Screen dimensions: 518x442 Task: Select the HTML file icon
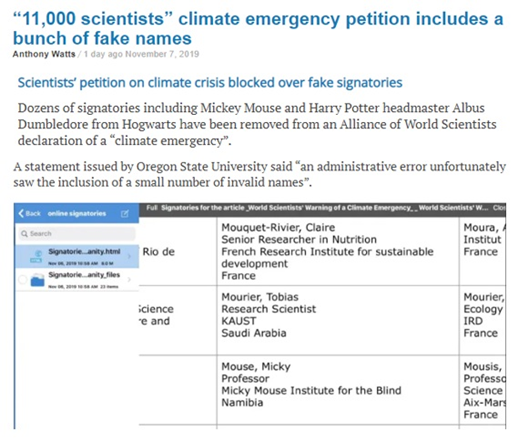36,256
